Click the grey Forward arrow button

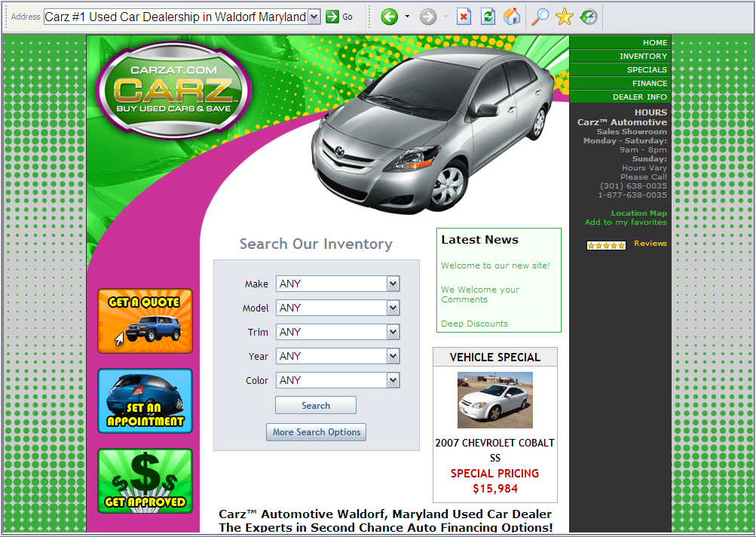[428, 17]
